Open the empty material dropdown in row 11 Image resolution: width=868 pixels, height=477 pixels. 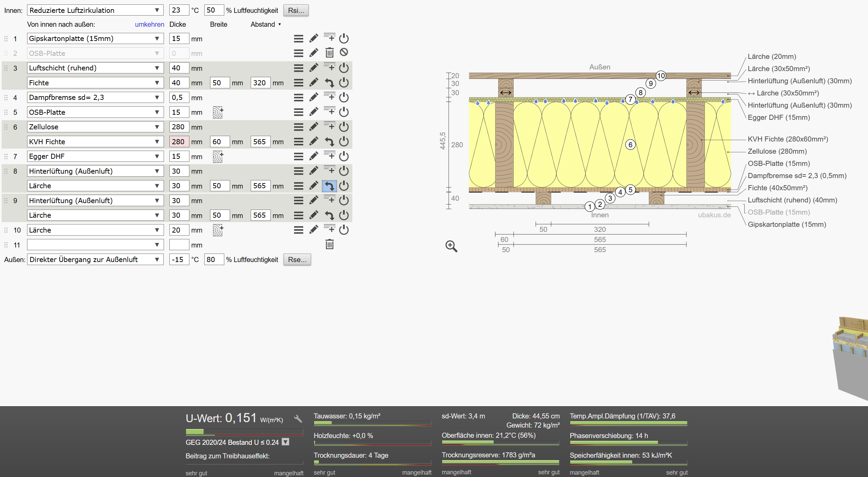tap(95, 245)
